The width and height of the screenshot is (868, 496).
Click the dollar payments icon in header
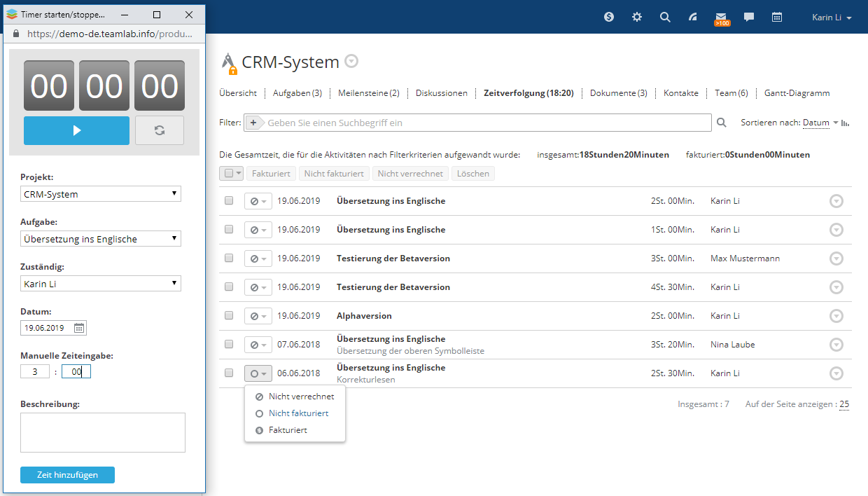[608, 17]
